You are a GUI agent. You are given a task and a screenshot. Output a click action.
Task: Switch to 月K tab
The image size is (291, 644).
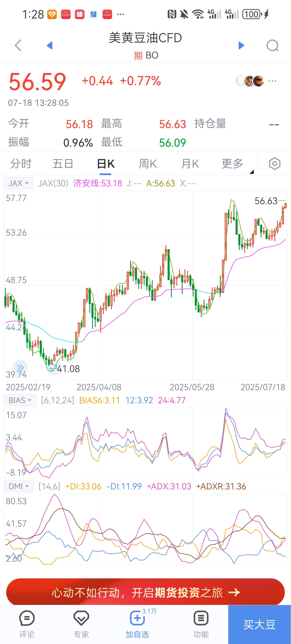tap(190, 164)
